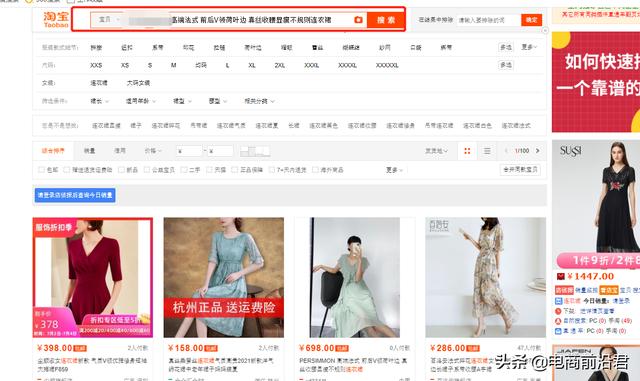Image resolution: width=640 pixels, height=381 pixels.
Task: Check the 新品 new items box
Action: (x=121, y=170)
